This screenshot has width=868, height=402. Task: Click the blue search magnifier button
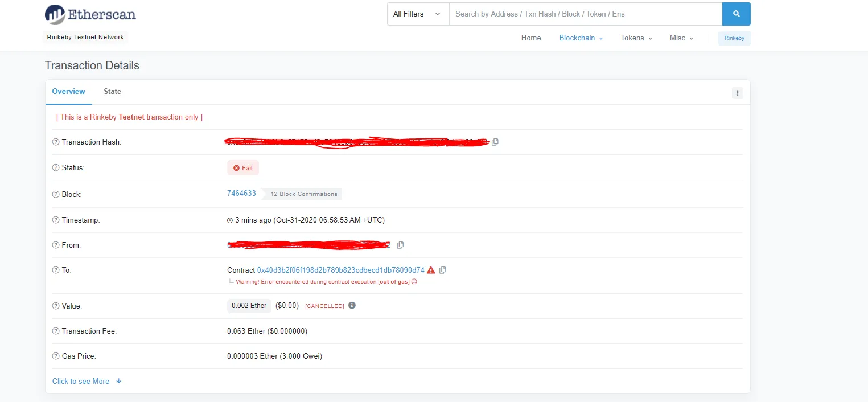[736, 14]
